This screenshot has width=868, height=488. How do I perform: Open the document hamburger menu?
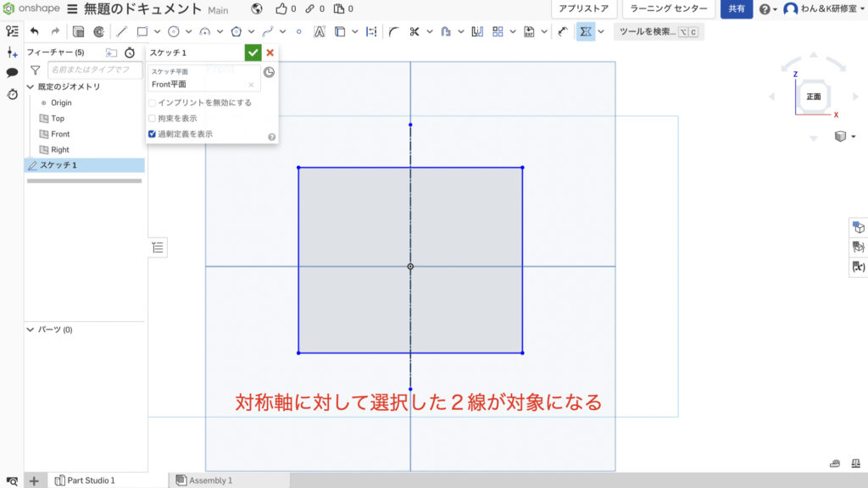pos(73,8)
